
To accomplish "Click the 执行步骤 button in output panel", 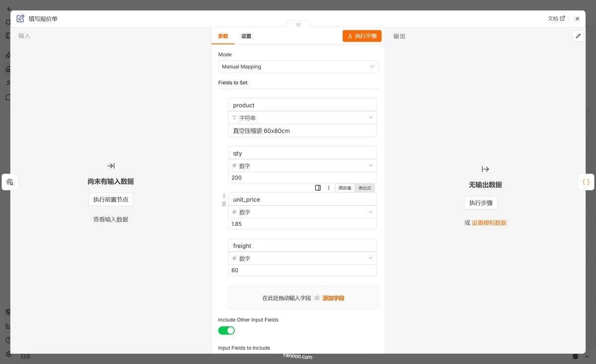I will point(481,203).
